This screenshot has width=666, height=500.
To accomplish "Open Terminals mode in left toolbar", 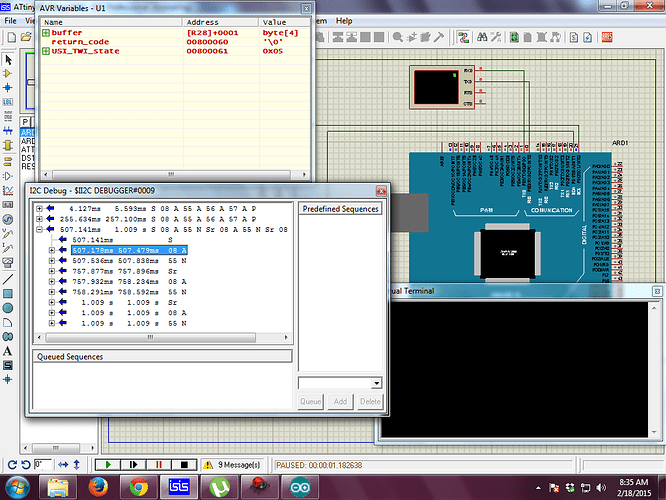I will [8, 161].
